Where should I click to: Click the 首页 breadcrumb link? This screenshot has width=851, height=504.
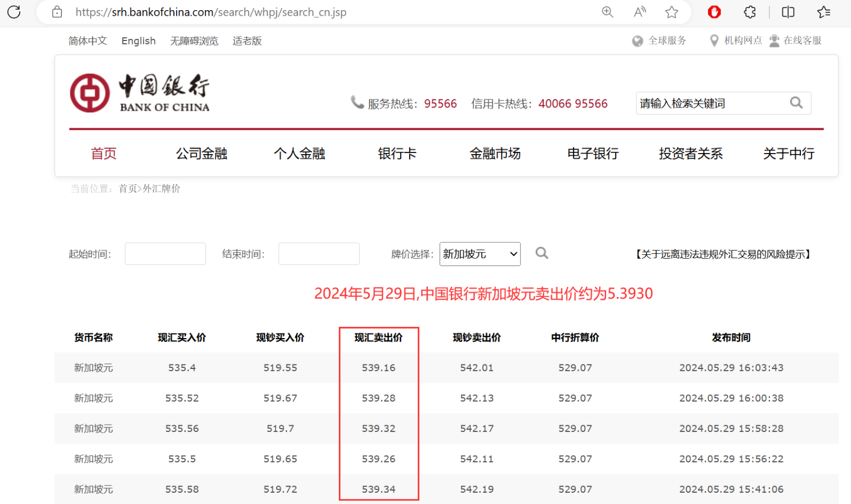[128, 188]
